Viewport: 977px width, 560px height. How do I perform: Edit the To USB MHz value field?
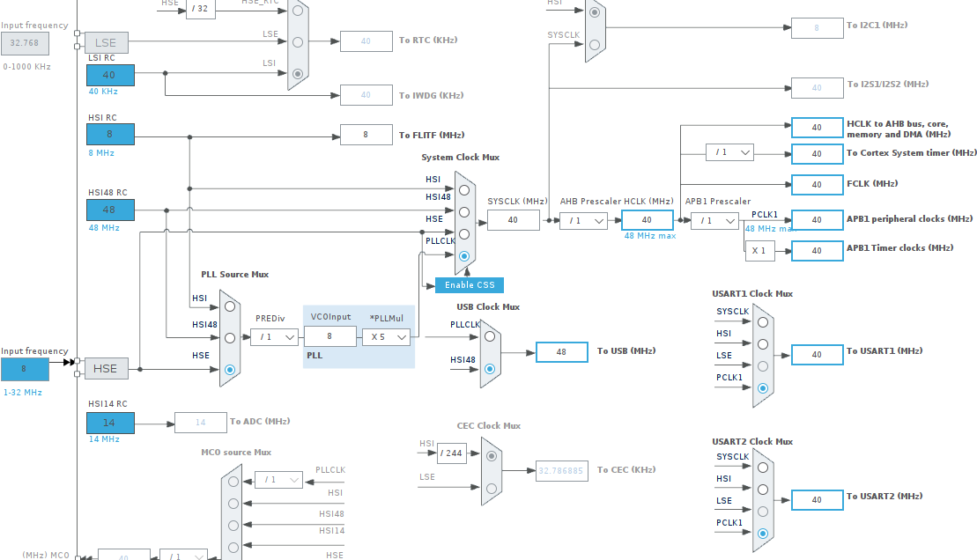point(561,351)
